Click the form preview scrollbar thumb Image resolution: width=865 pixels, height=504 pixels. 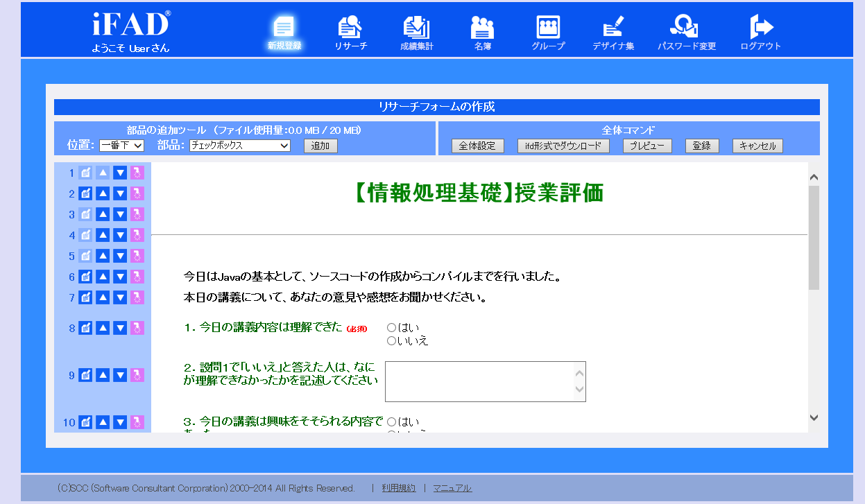(814, 237)
